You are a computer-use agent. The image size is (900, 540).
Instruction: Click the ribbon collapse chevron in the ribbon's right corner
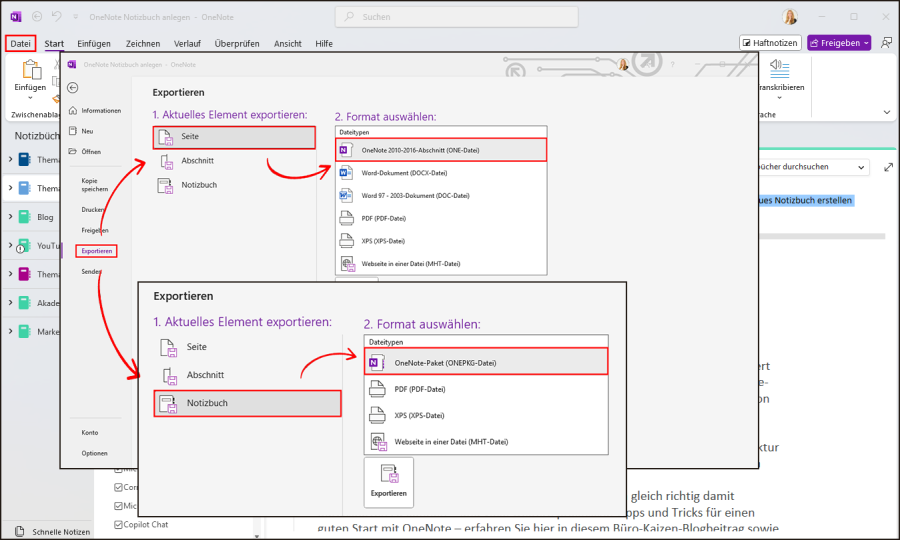[x=887, y=112]
